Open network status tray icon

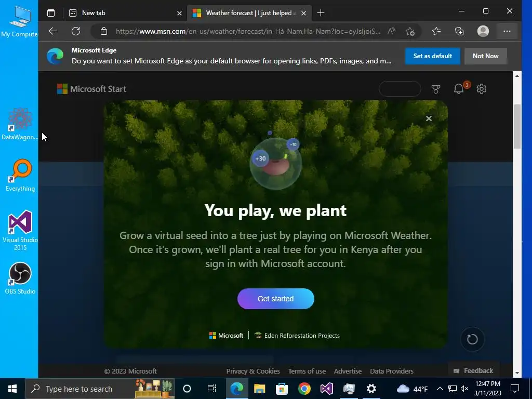point(453,389)
